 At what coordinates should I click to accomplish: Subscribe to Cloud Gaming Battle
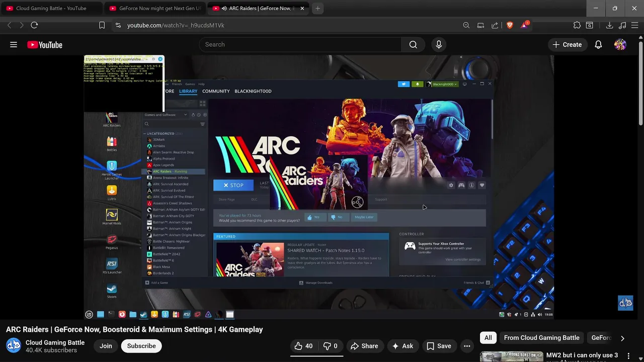(x=141, y=346)
